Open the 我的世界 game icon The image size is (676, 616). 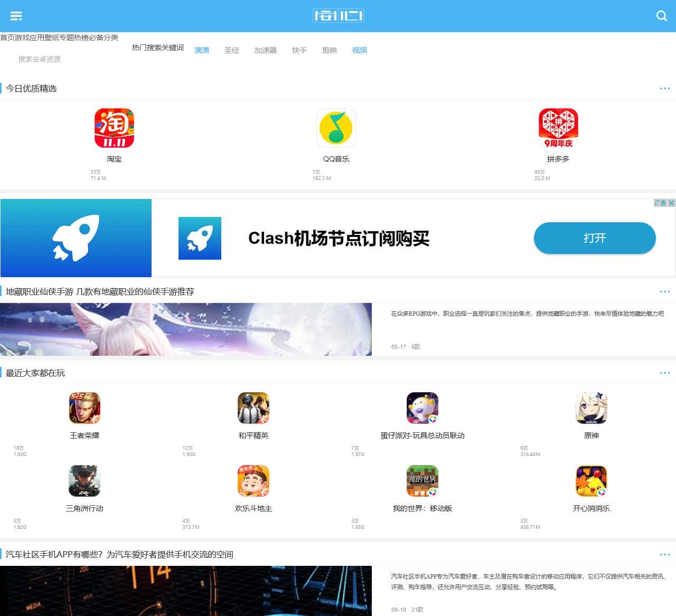pyautogui.click(x=422, y=481)
